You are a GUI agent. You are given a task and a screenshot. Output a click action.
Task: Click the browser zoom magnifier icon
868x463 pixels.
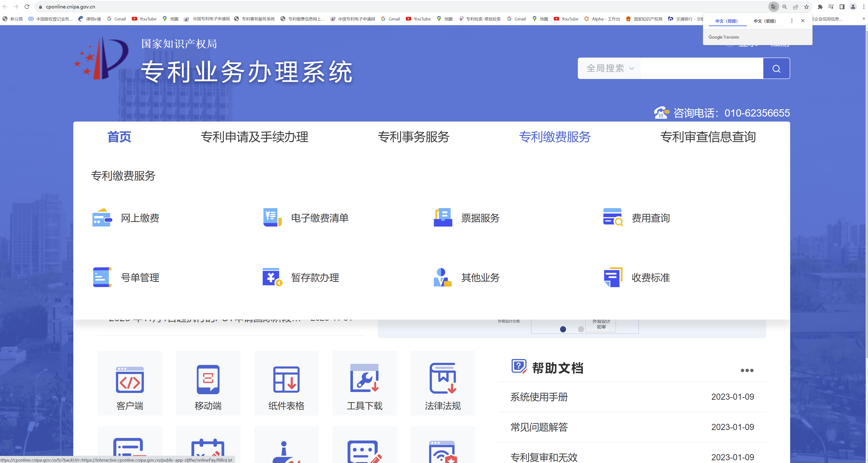tap(785, 7)
